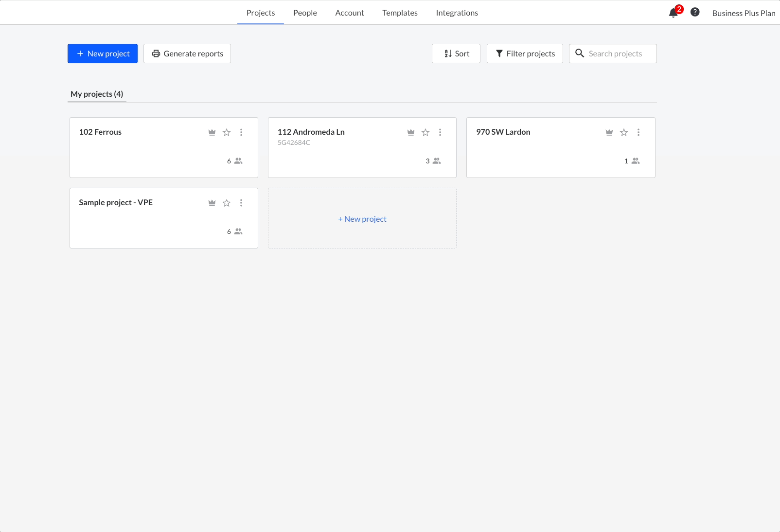This screenshot has width=780, height=532.
Task: Click the Generate reports button
Action: [187, 53]
